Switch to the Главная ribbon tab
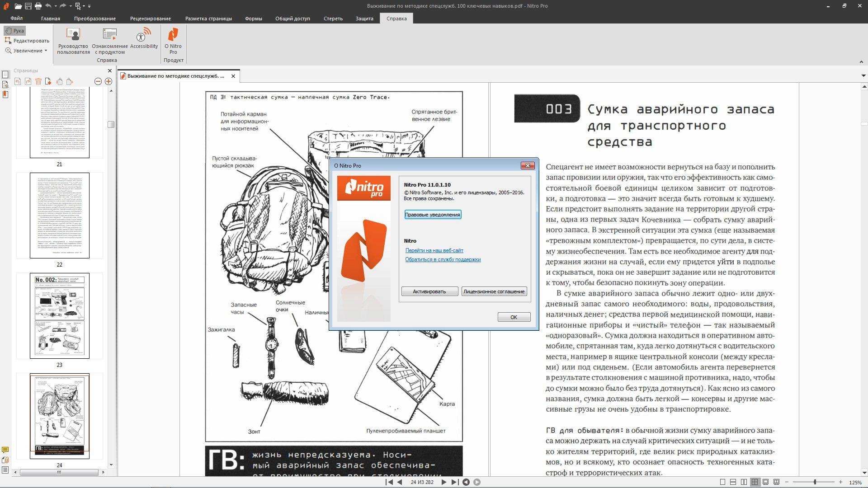868x488 pixels. pos(51,19)
